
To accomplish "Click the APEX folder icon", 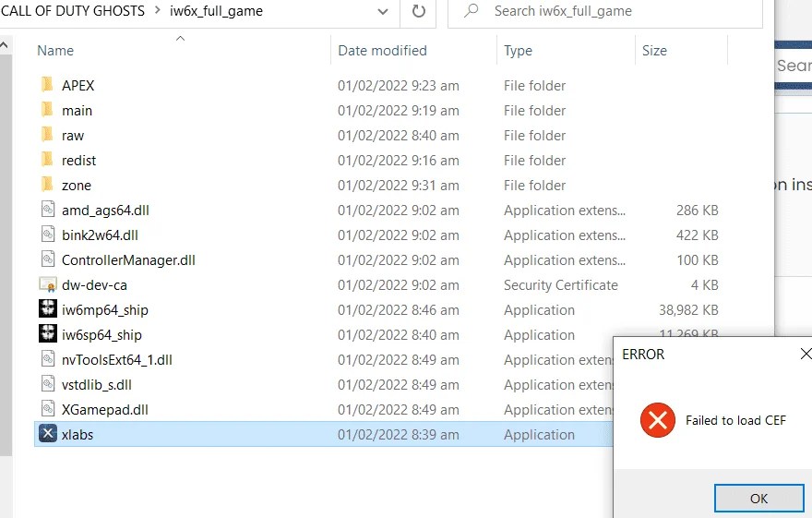I will pyautogui.click(x=47, y=84).
